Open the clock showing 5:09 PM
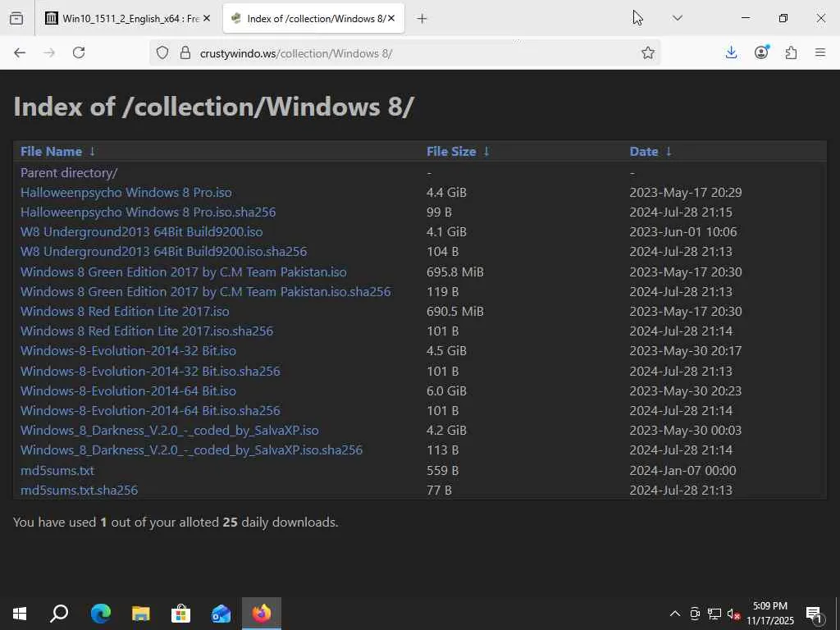Screen dimensions: 840x630 pyautogui.click(x=769, y=614)
